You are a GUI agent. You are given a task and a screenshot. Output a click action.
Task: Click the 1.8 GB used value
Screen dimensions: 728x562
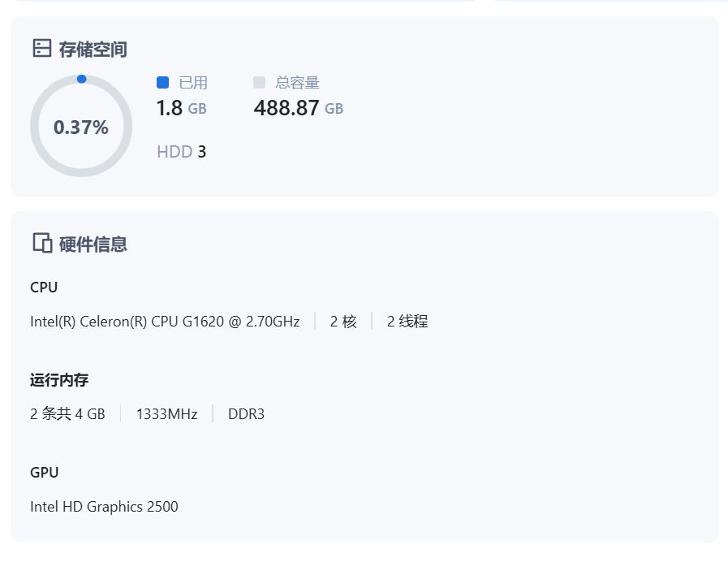(x=181, y=108)
